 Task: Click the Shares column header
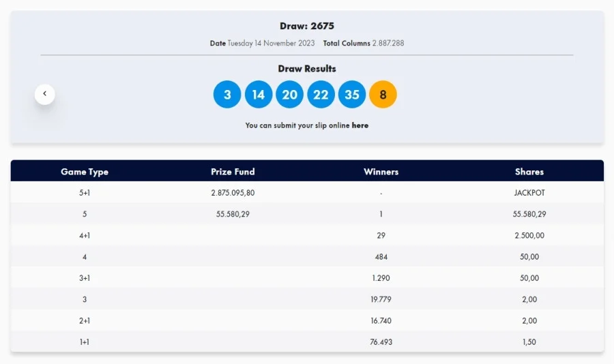[529, 172]
